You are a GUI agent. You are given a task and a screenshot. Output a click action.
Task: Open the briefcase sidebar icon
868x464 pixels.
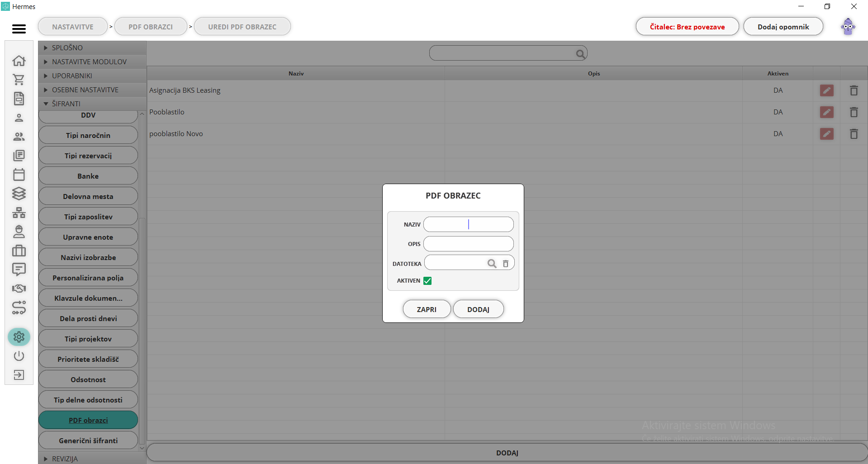(x=19, y=251)
